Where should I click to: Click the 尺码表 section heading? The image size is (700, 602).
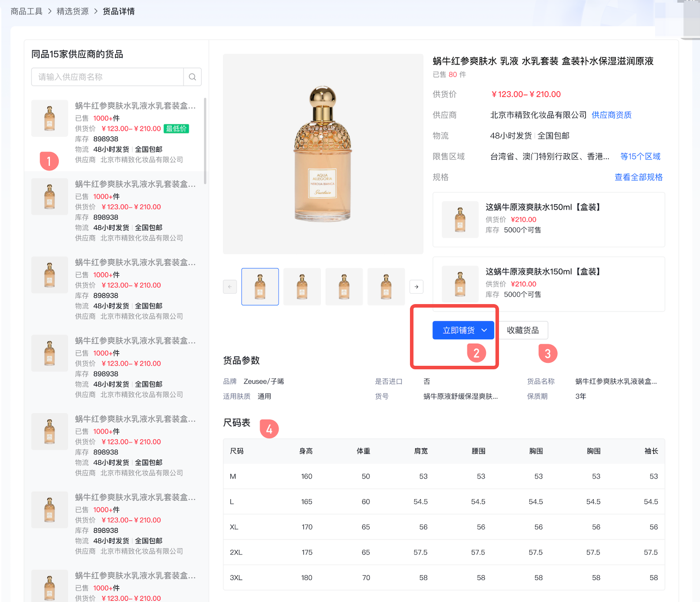coord(237,423)
